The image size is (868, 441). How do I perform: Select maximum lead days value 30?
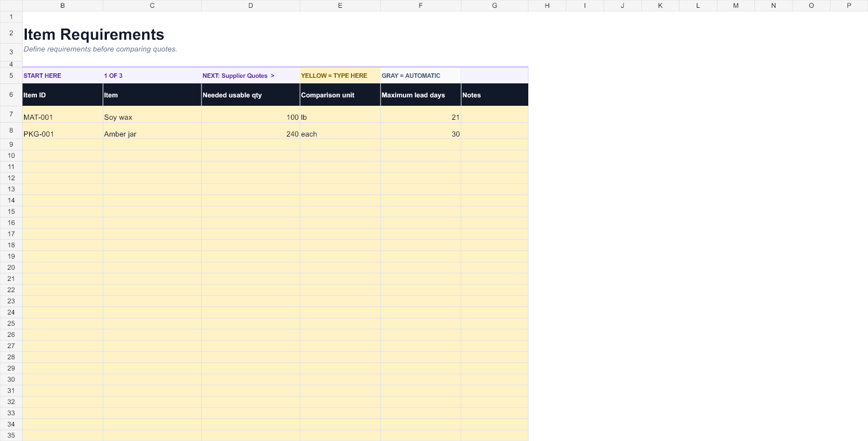pyautogui.click(x=421, y=131)
